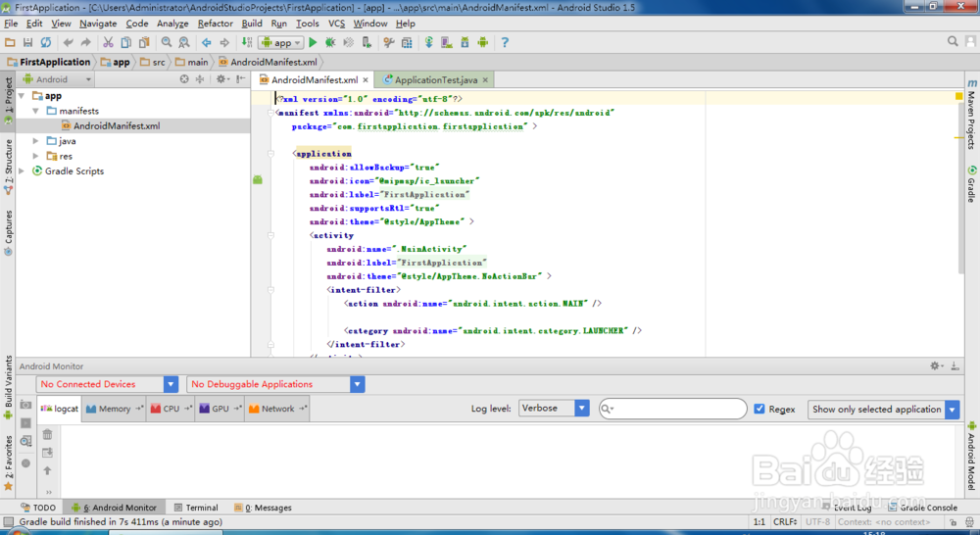Toggle the Regex checkbox
Image resolution: width=980 pixels, height=535 pixels.
759,409
